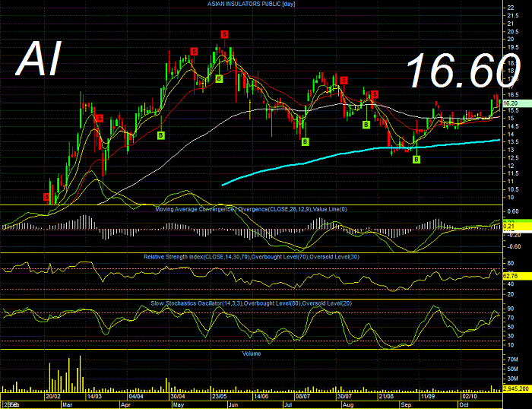
Task: Click the 12 price axis label
Action: pyautogui.click(x=510, y=166)
